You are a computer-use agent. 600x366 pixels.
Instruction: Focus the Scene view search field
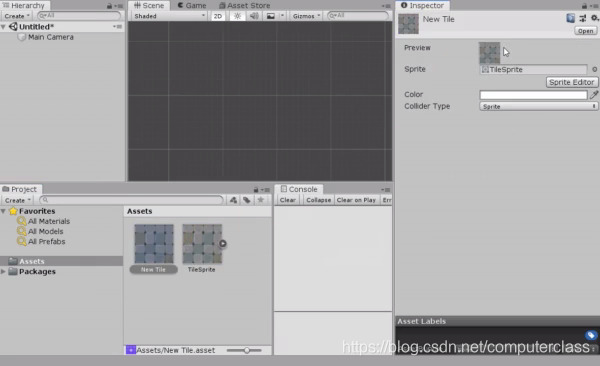click(x=358, y=16)
